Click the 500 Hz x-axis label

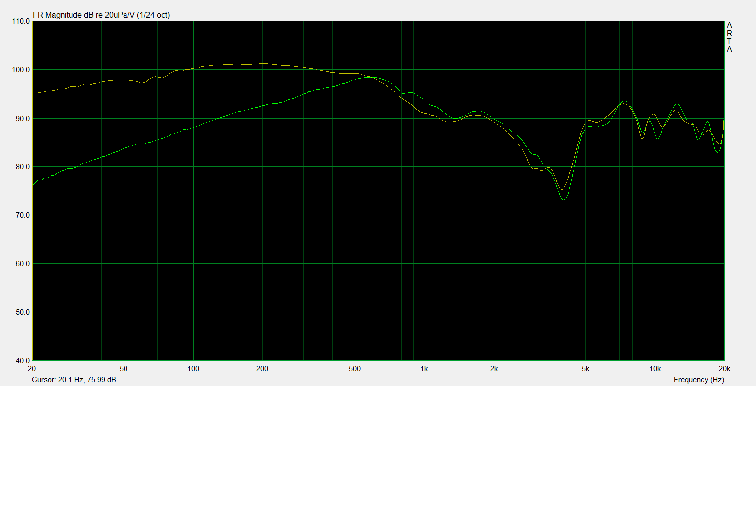pos(355,369)
